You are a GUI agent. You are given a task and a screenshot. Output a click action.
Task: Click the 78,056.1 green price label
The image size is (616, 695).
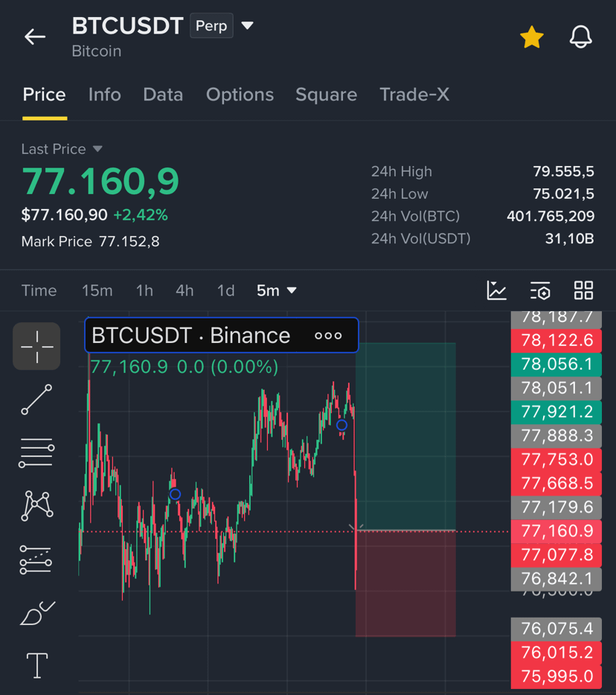[x=556, y=365]
